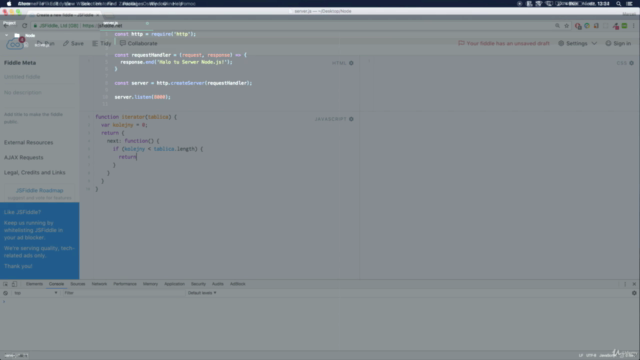Switch to the Application DevTools tab

(174, 284)
